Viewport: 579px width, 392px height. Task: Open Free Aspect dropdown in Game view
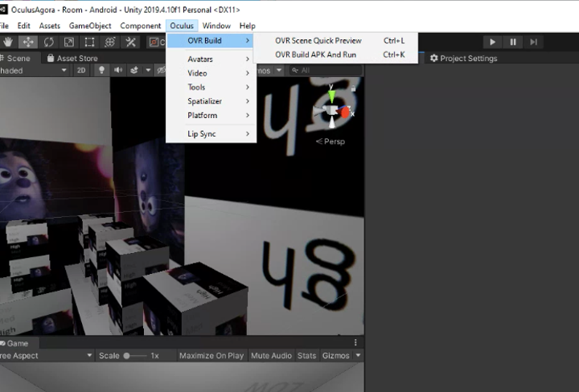coord(46,356)
